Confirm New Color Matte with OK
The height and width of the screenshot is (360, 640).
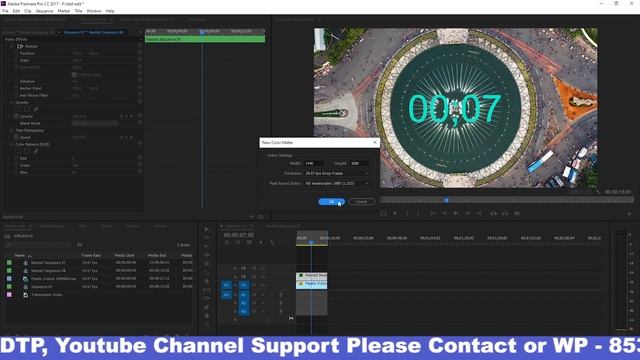coord(331,202)
